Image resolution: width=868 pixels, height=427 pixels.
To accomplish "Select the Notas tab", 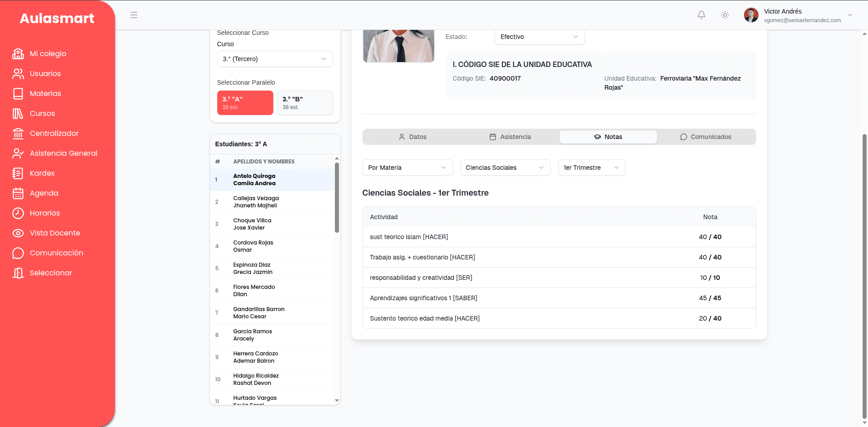I will pos(608,137).
